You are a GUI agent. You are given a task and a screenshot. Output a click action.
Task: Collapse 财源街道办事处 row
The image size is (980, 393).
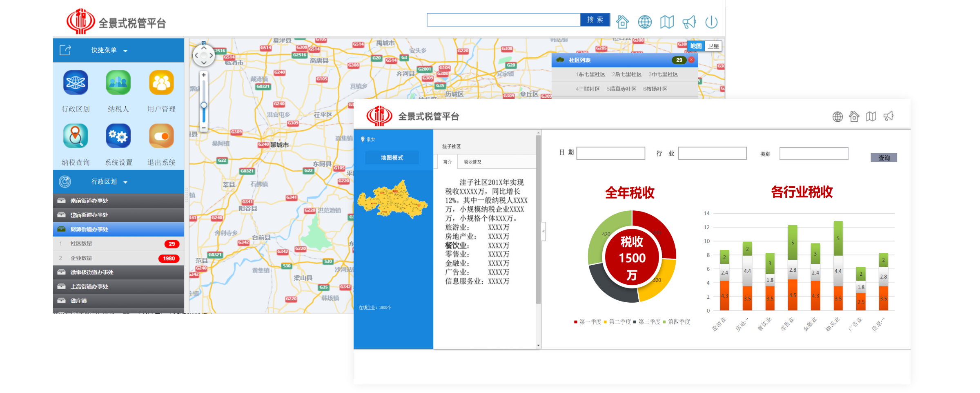coord(118,229)
